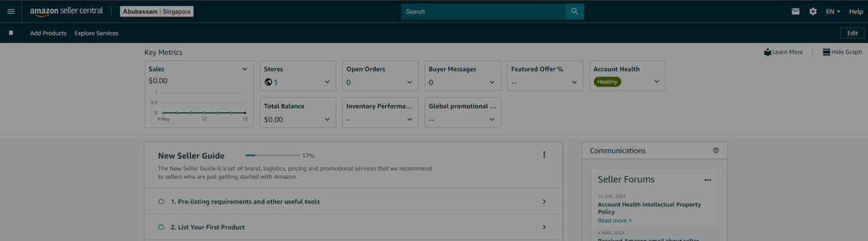Open Seller Forums ellipsis options

click(707, 180)
